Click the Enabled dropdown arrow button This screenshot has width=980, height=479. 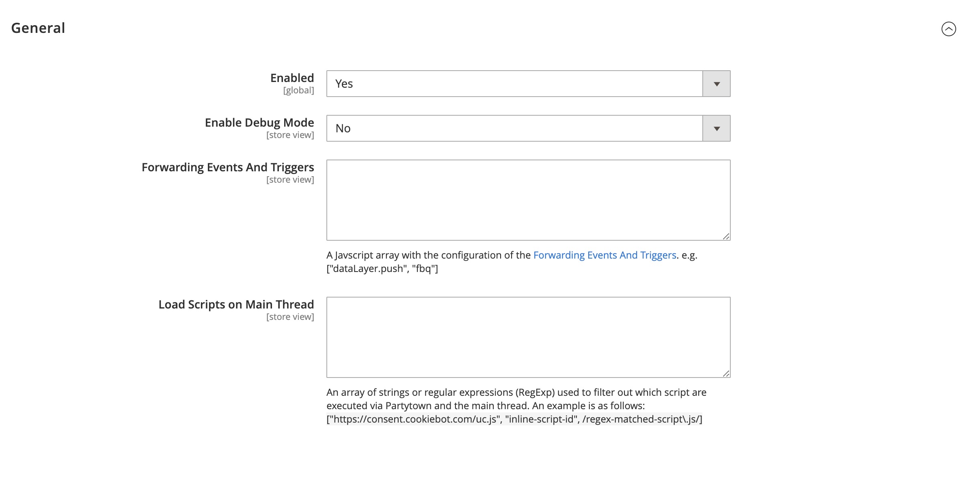point(716,84)
